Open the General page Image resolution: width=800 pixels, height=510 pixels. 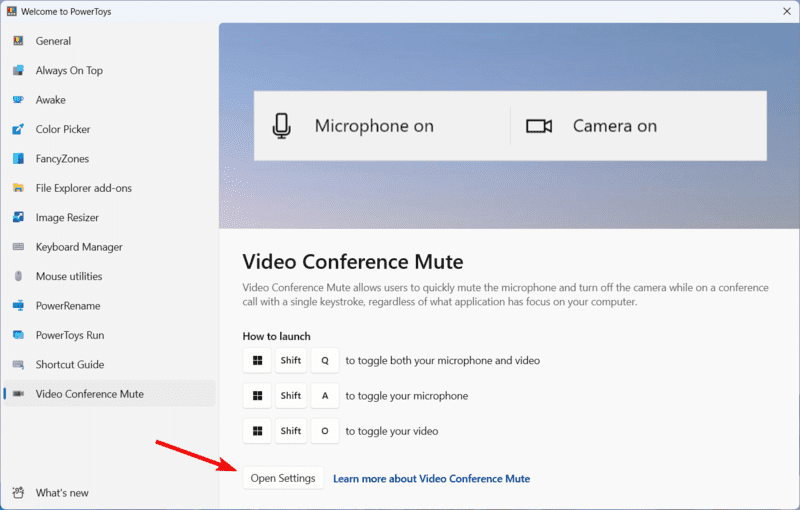(x=109, y=41)
